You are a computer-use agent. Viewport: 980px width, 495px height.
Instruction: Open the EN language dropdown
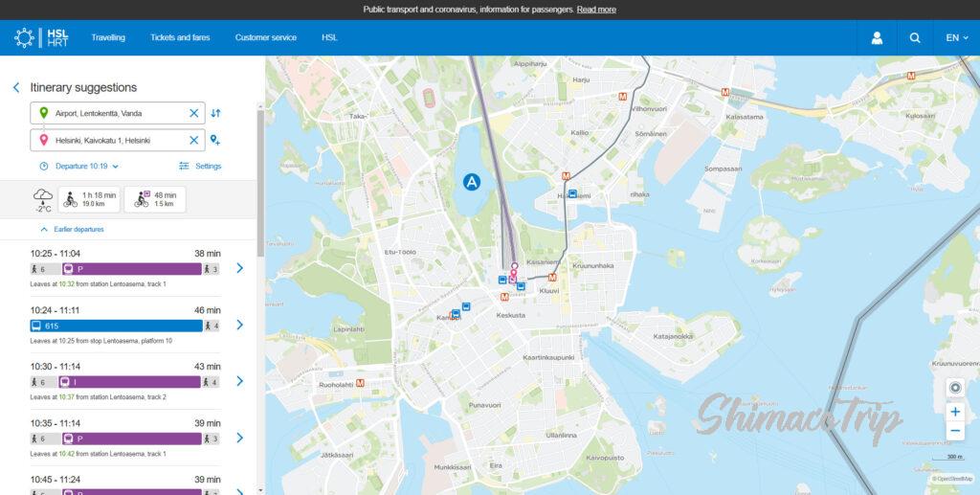(957, 37)
